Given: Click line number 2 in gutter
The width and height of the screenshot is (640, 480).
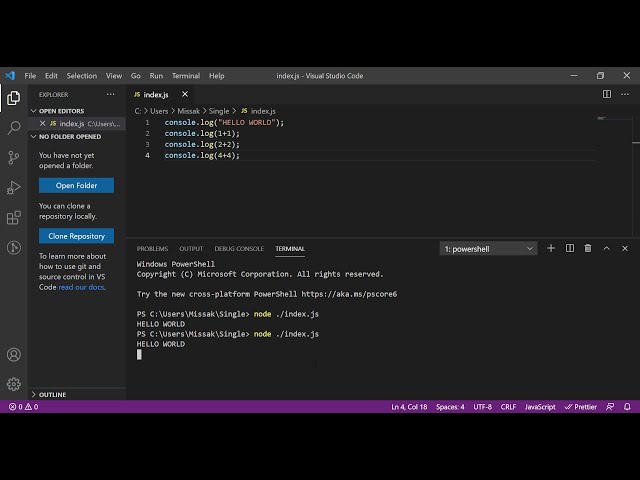Looking at the screenshot, I should [147, 133].
